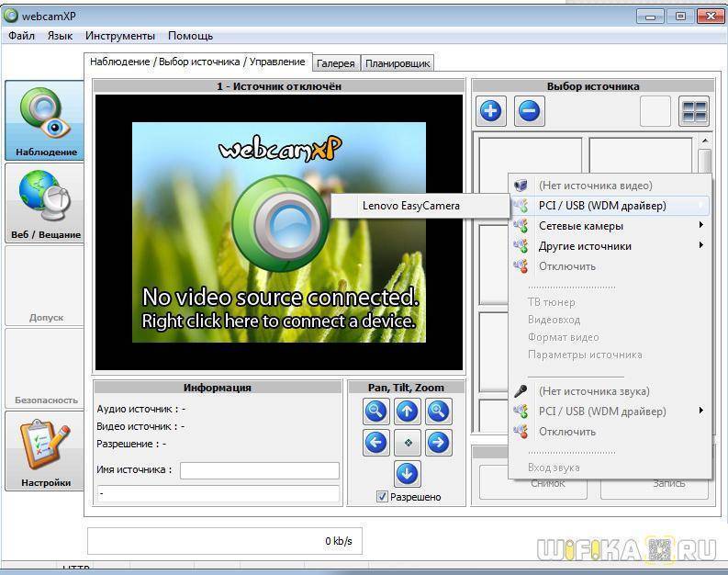Click the 0 kb/s bandwidth readout
Viewport: 728px width, 575px height.
click(x=339, y=541)
